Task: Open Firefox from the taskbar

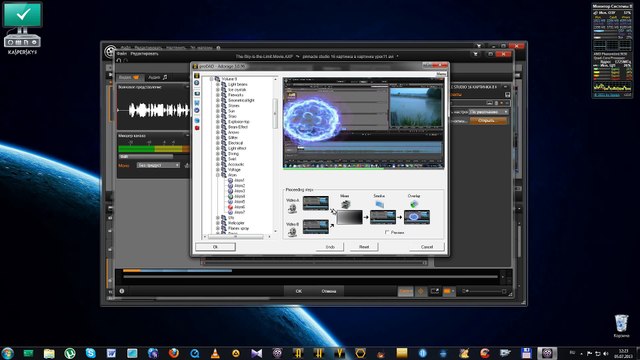Action: pyautogui.click(x=173, y=353)
